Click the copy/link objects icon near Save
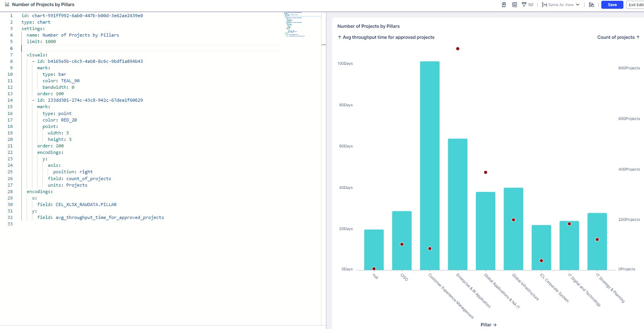Image resolution: width=644 pixels, height=329 pixels. 591,5
